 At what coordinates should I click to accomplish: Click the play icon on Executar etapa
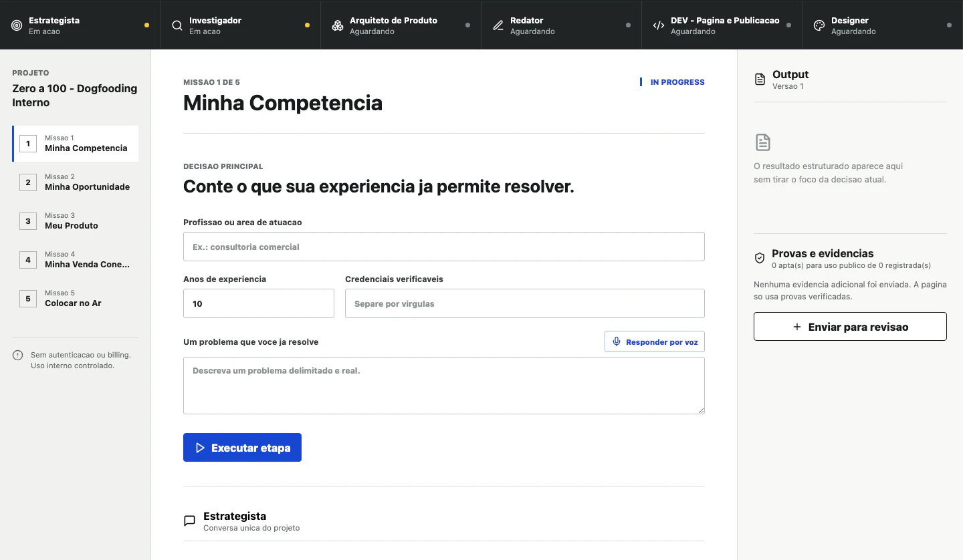click(200, 448)
